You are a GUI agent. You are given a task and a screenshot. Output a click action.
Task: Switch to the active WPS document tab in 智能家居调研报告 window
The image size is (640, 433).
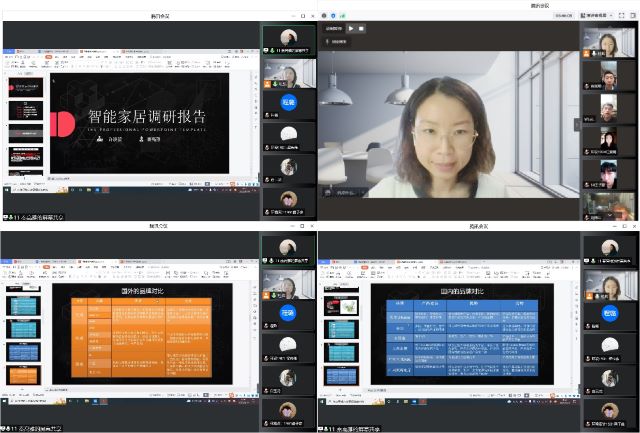pyautogui.click(x=98, y=52)
